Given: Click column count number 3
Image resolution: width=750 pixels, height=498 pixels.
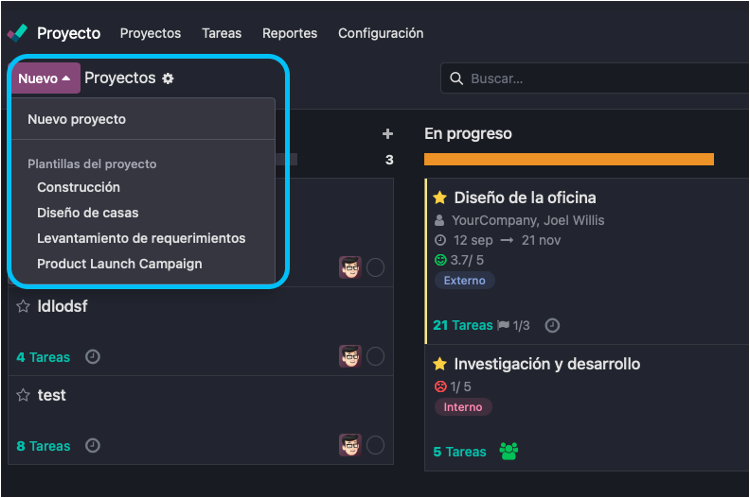Looking at the screenshot, I should pos(389,160).
